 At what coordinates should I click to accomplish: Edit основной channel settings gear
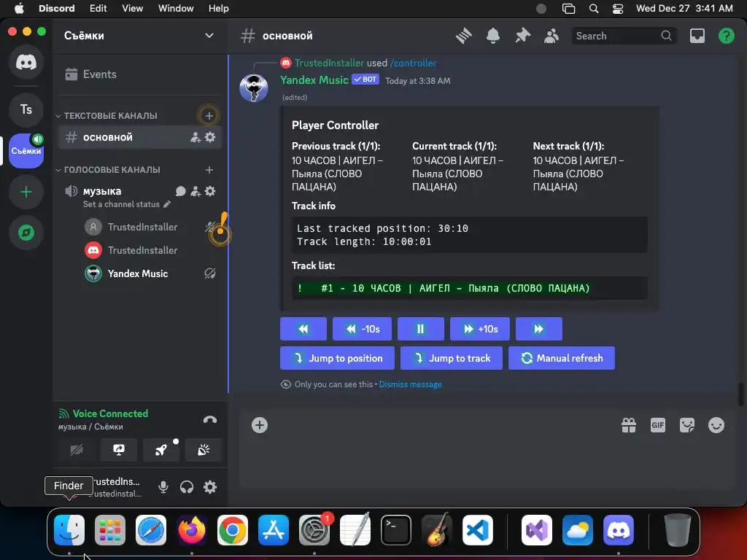coord(210,137)
